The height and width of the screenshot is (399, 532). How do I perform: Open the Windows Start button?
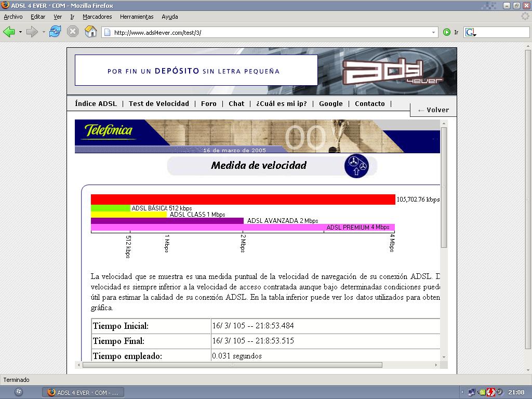(x=19, y=392)
